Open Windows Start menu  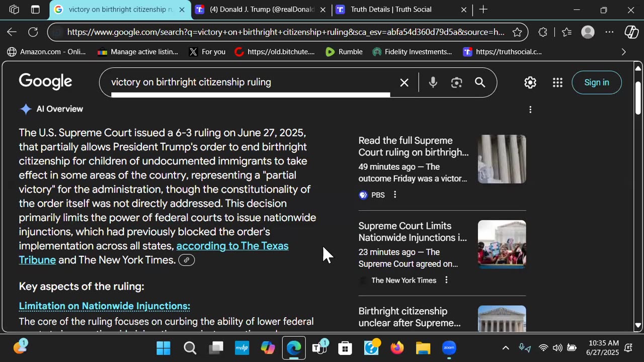pos(164,348)
